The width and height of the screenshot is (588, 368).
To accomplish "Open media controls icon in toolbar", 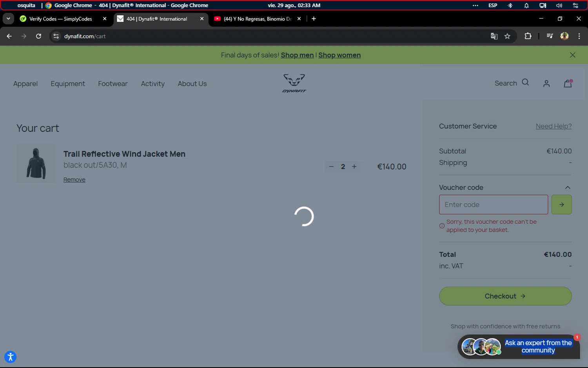I will (x=550, y=36).
